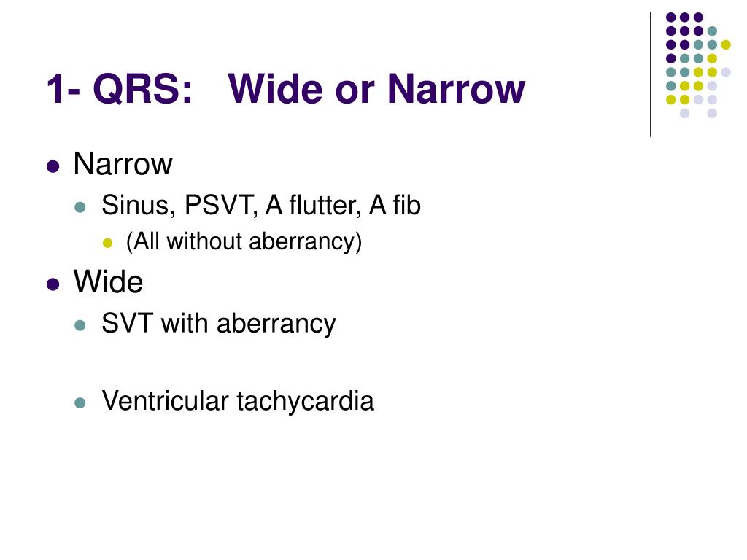Click the vertical divider line beside dots
This screenshot has width=747, height=560.
pos(650,75)
